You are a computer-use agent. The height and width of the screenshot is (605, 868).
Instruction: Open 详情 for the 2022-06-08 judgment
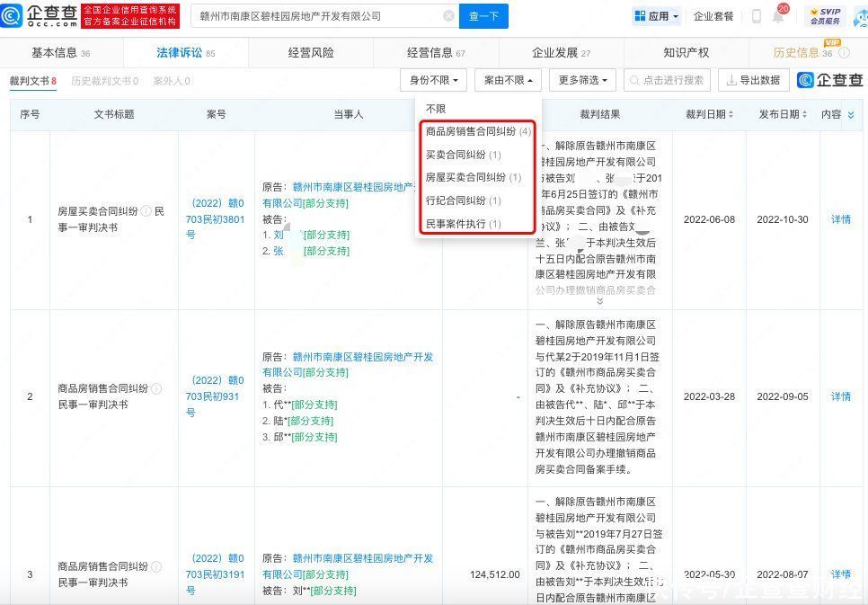840,219
